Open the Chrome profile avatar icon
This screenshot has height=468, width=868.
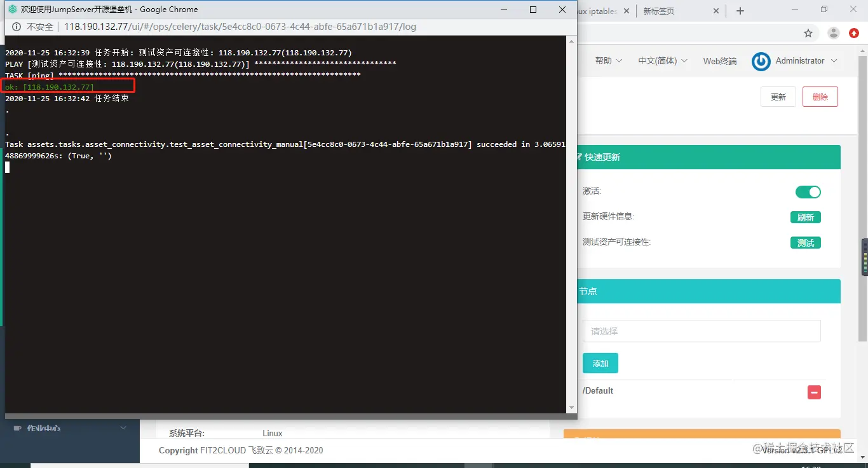point(834,33)
